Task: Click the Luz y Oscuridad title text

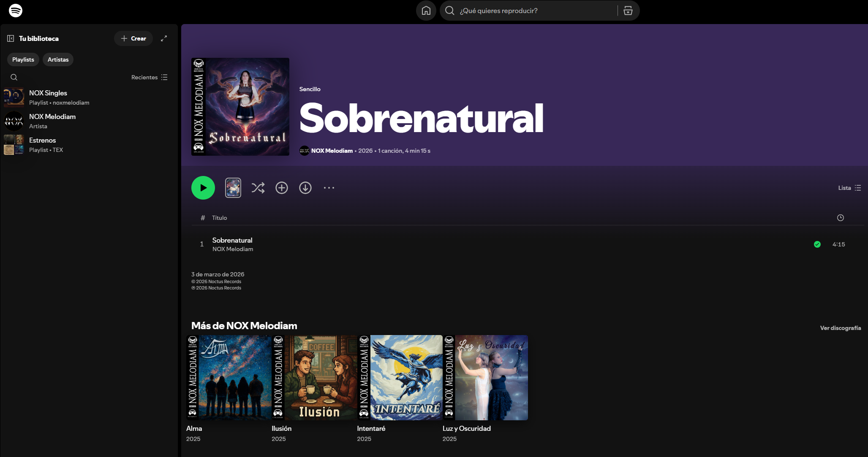Action: tap(467, 428)
